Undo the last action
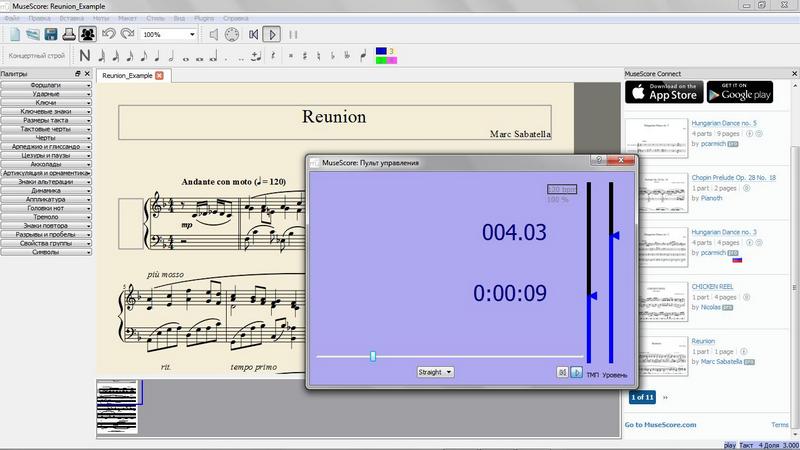Viewport: 800px width, 450px height. 109,34
